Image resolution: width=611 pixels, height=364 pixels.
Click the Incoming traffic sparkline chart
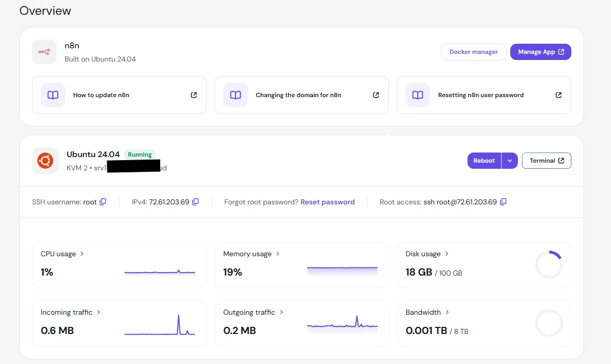[x=160, y=325]
